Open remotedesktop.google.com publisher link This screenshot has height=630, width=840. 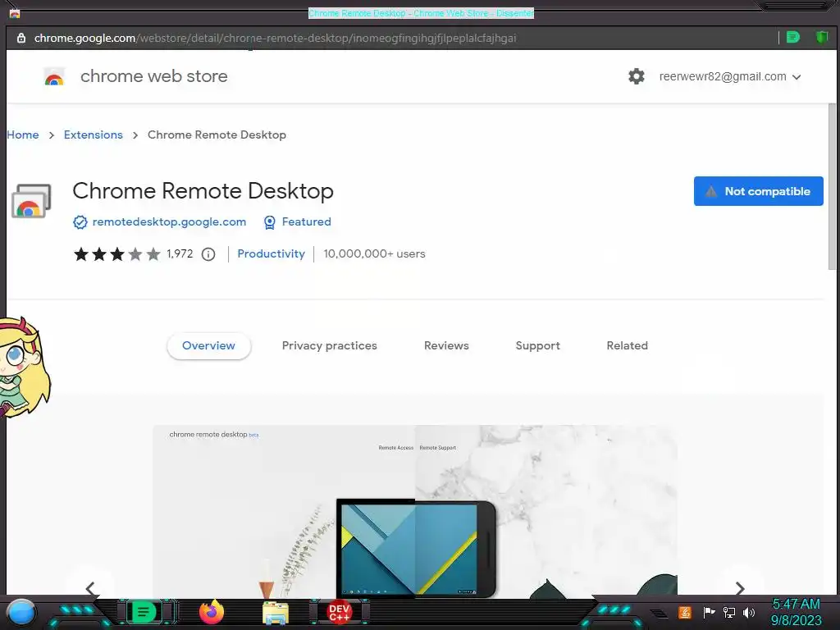tap(169, 221)
